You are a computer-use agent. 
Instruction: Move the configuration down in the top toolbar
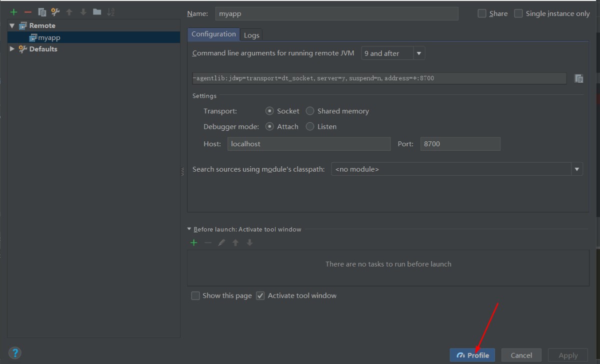point(83,12)
